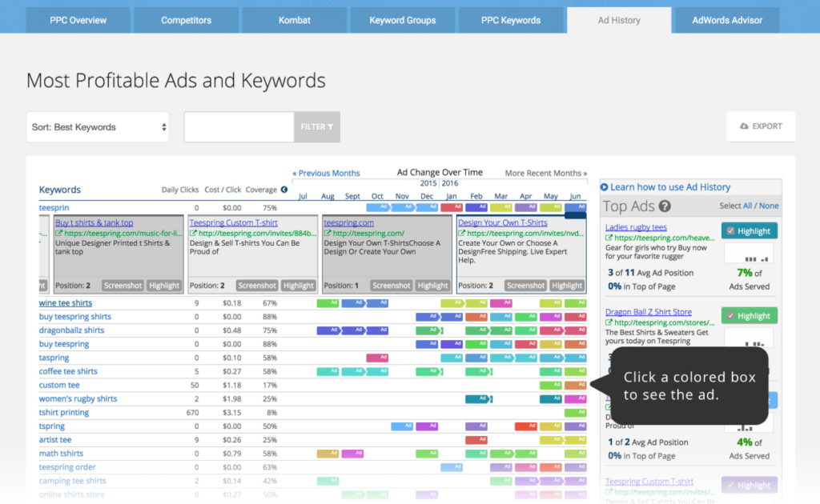Open the Ladies rugby tees ad link
Screen dimensions: 820x504
tap(636, 227)
